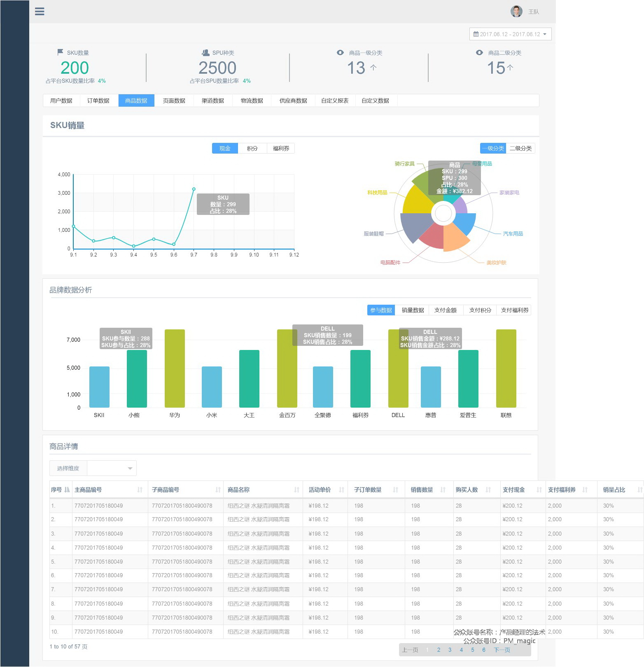
Task: Sort by 支付现金 column arrows
Action: 539,490
